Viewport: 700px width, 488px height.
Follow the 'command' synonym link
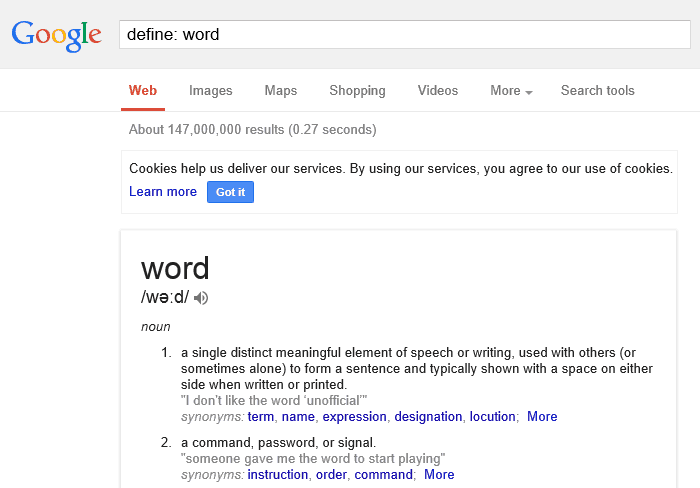pyautogui.click(x=383, y=475)
